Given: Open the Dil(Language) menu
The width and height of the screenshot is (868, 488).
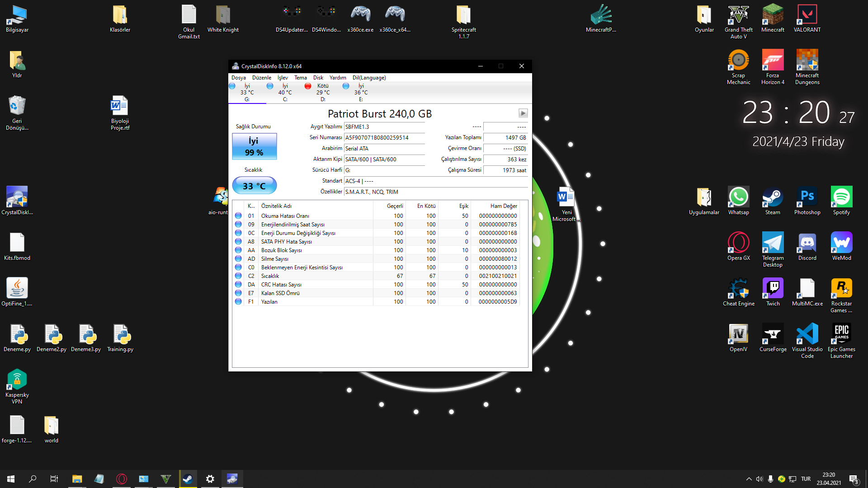Looking at the screenshot, I should [369, 78].
